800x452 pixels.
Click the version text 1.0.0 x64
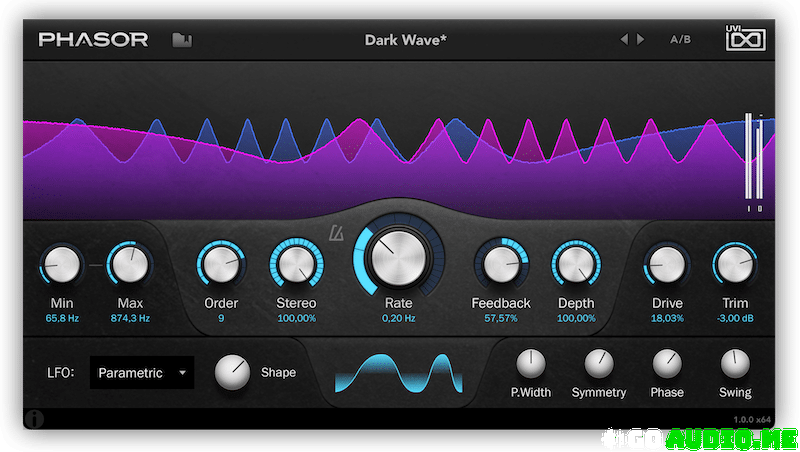pyautogui.click(x=752, y=420)
